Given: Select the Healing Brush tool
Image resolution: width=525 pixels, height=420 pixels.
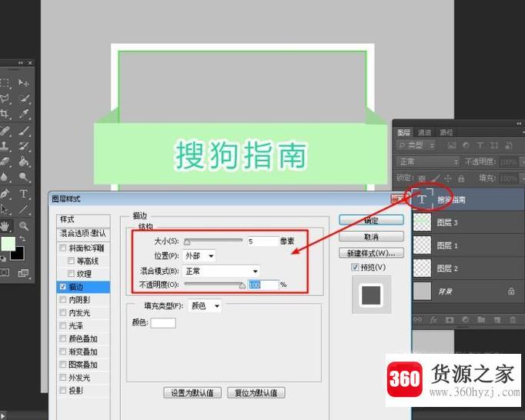Looking at the screenshot, I should pyautogui.click(x=5, y=131).
